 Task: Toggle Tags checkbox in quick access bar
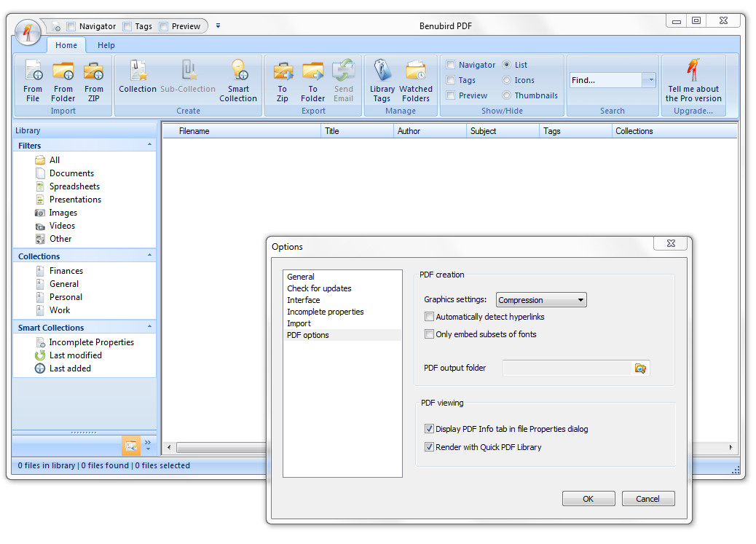coord(127,26)
